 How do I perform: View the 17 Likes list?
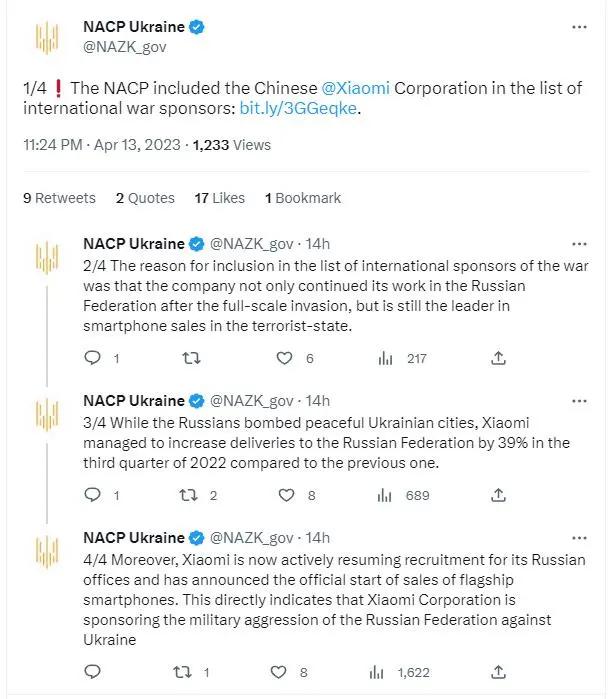219,198
